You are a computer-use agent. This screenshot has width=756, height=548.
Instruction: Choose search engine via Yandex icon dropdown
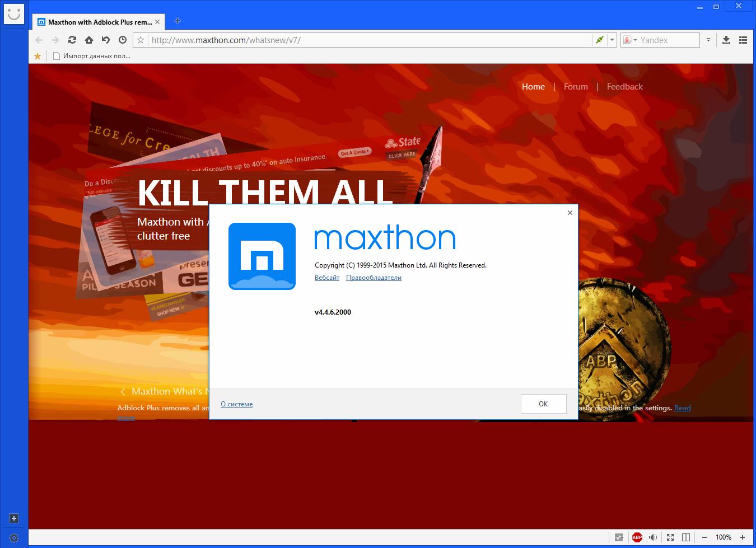point(631,40)
